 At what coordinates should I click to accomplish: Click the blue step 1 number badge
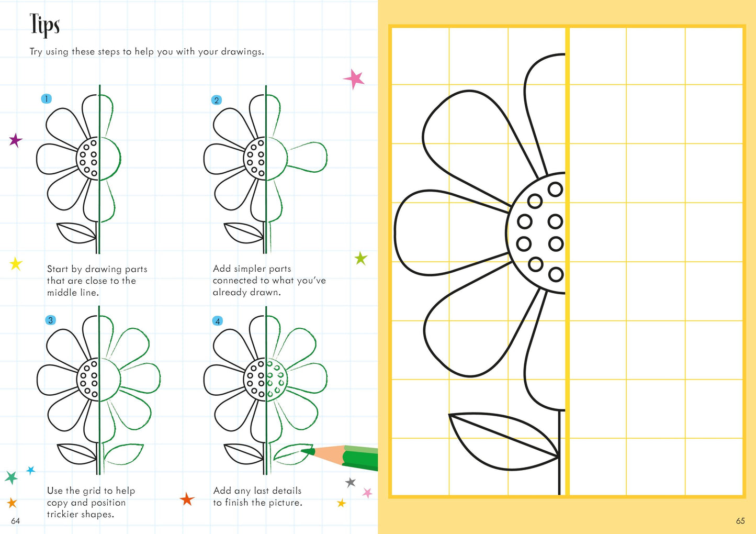pos(47,98)
